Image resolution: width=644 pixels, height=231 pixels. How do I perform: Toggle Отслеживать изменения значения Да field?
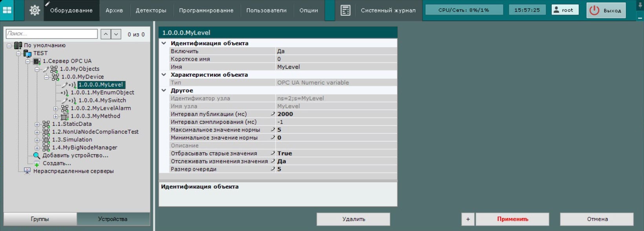[x=336, y=161]
